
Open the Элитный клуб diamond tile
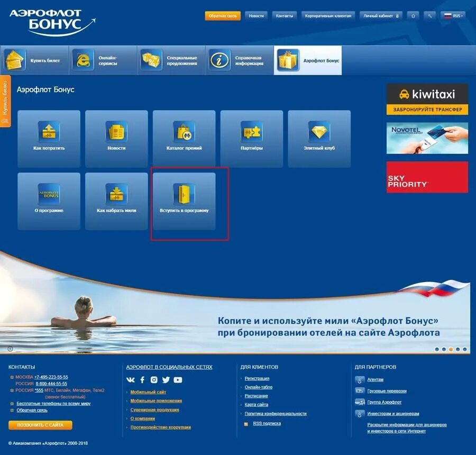(319, 139)
